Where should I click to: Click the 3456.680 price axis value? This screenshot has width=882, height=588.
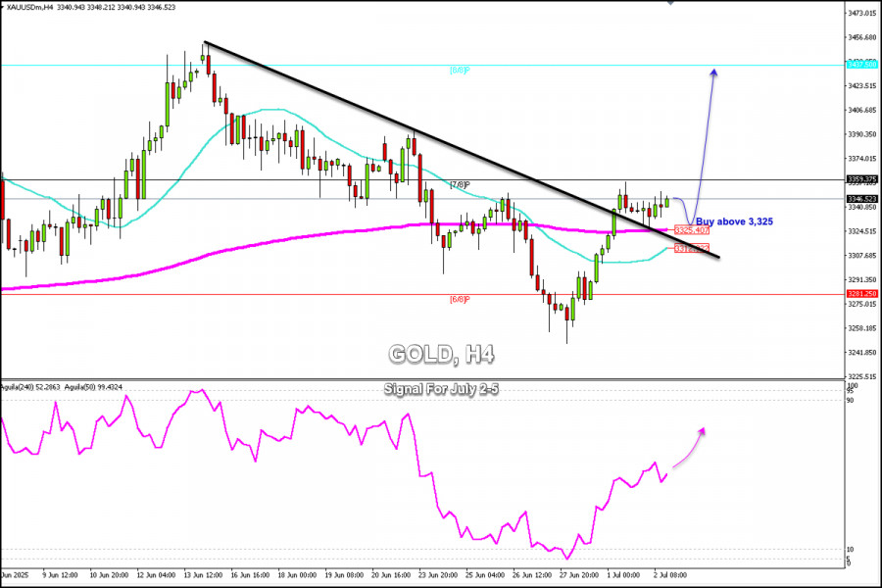[862, 37]
